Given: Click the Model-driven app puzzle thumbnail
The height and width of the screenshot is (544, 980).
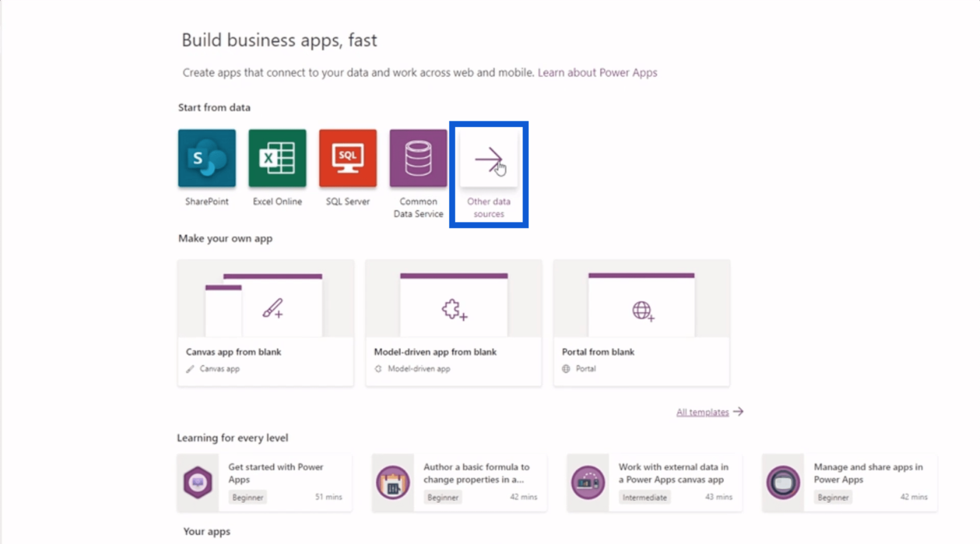Looking at the screenshot, I should coord(454,309).
